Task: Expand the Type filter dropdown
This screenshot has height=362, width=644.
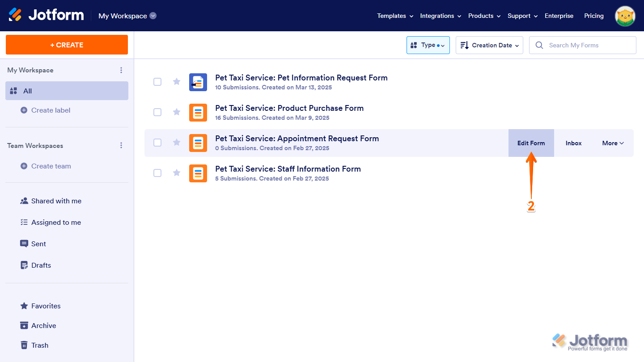Action: pos(428,45)
